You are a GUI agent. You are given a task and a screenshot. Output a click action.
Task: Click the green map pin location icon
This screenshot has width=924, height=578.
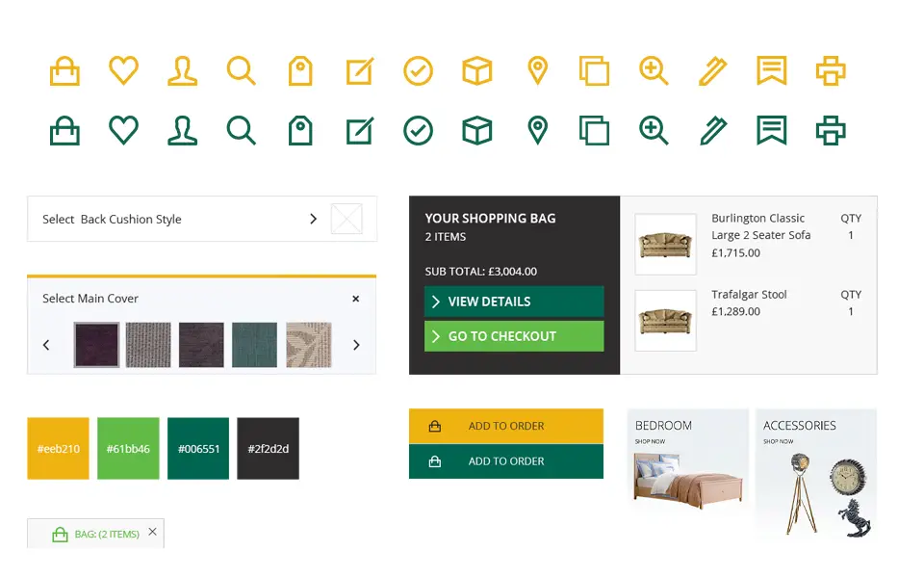click(x=537, y=130)
